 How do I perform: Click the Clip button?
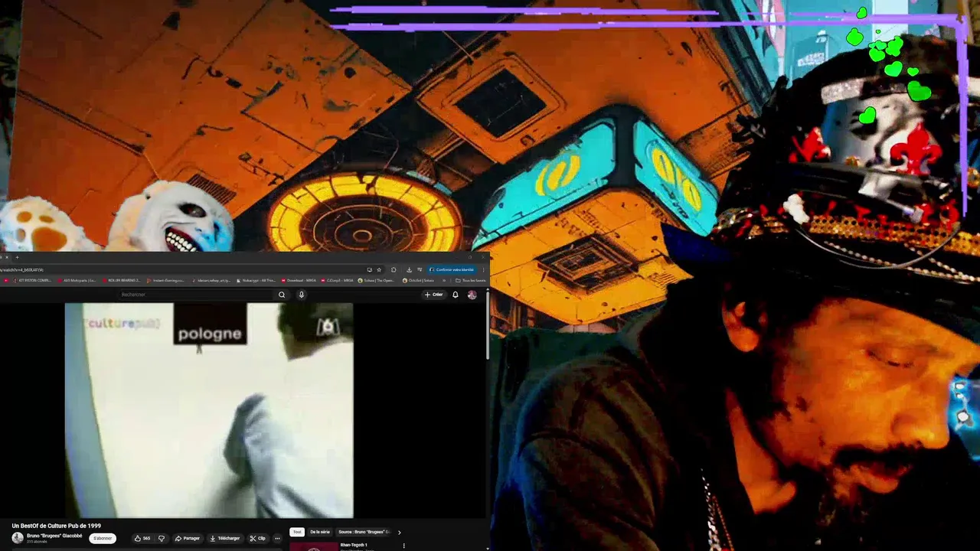[257, 538]
